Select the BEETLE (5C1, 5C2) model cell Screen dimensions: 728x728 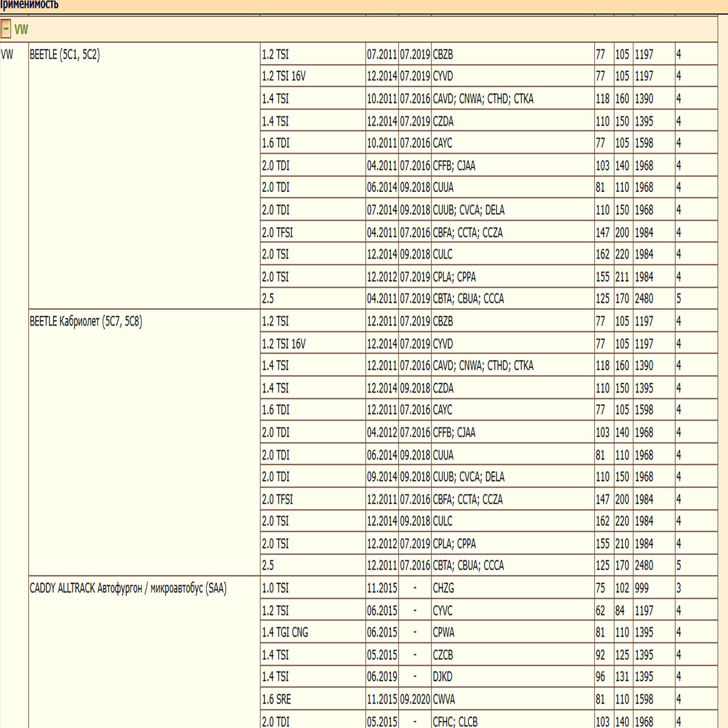click(x=65, y=55)
